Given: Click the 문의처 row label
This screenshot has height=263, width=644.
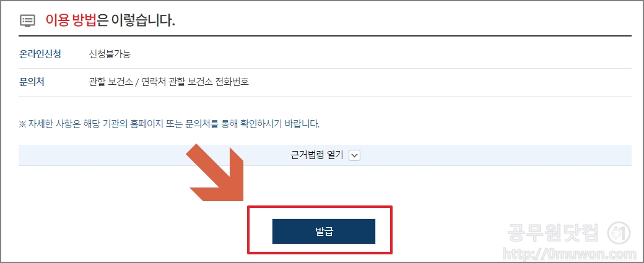Looking at the screenshot, I should 32,82.
